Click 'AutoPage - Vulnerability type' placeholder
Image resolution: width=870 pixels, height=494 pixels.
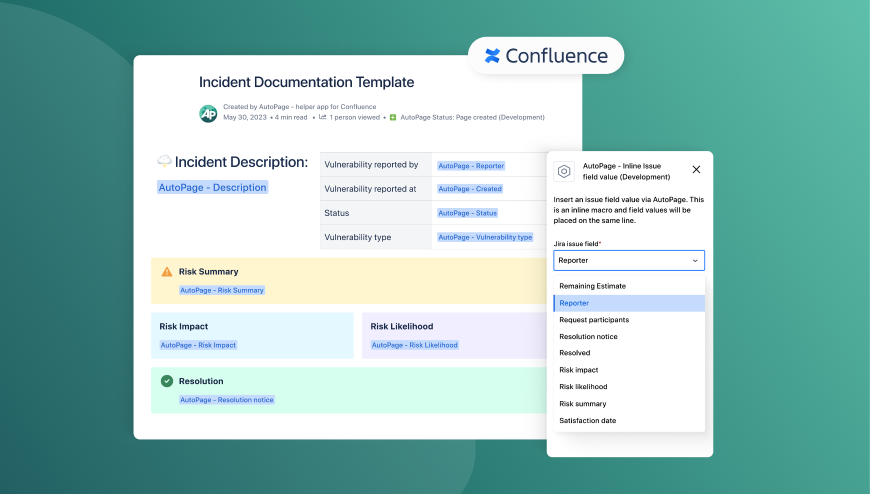tap(485, 237)
